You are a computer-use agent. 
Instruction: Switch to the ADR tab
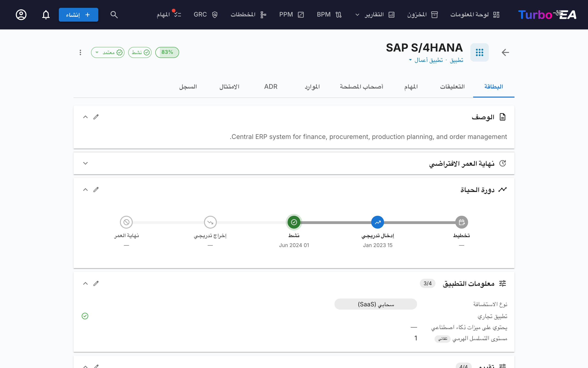(271, 87)
